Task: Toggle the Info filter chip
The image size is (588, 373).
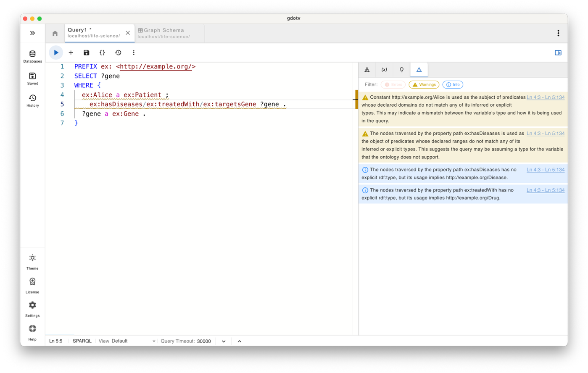Action: coord(453,84)
